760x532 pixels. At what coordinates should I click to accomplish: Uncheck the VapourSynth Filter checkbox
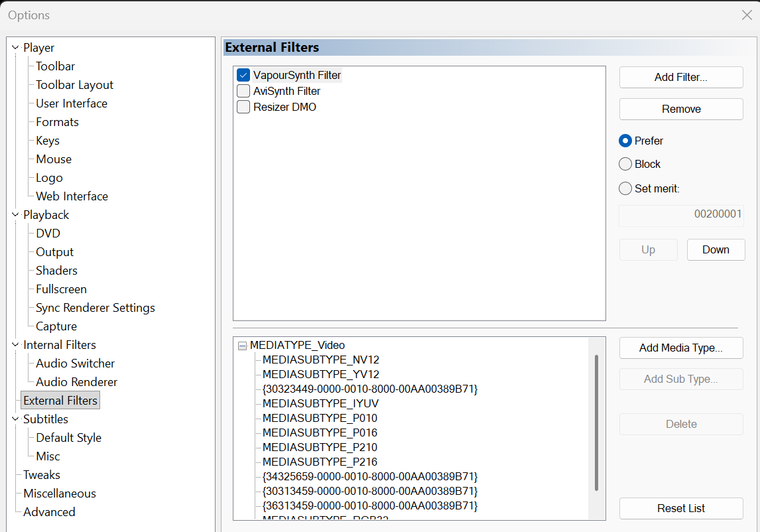[243, 76]
